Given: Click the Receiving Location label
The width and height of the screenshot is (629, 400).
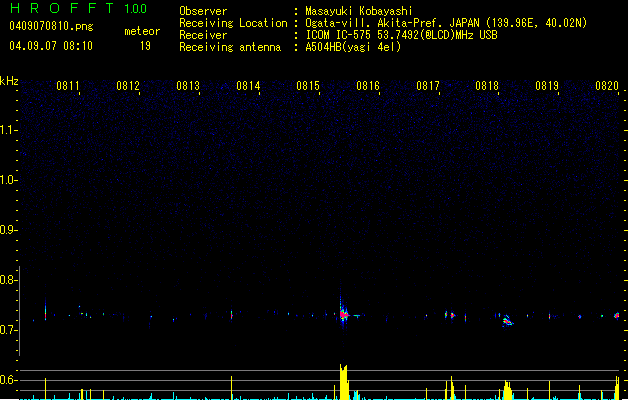Looking at the screenshot, I should pos(233,23).
